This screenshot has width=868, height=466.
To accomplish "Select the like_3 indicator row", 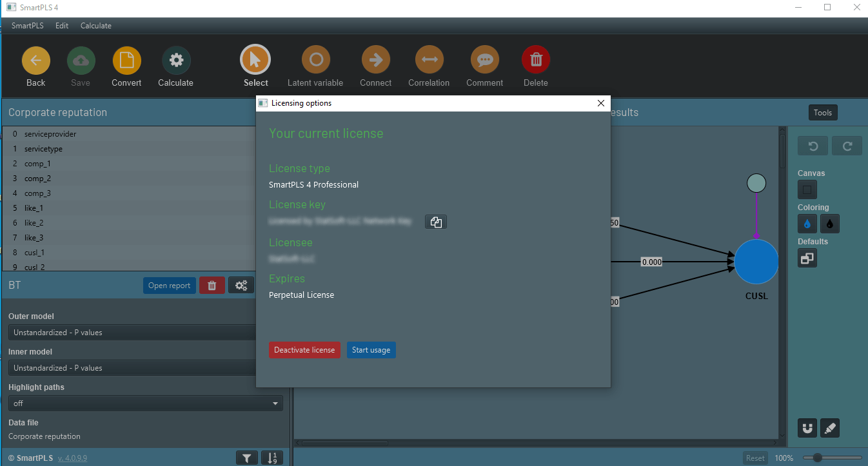I will [129, 238].
